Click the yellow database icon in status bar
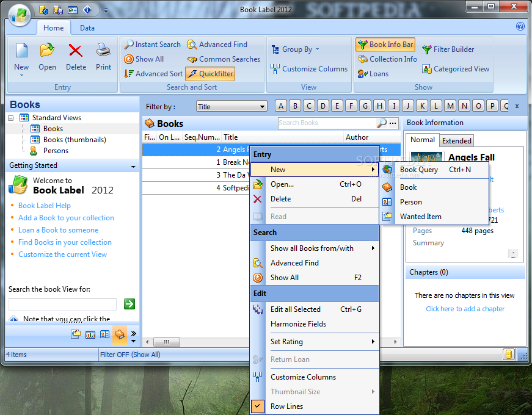Viewport: 532px width, 415px height. [x=508, y=355]
